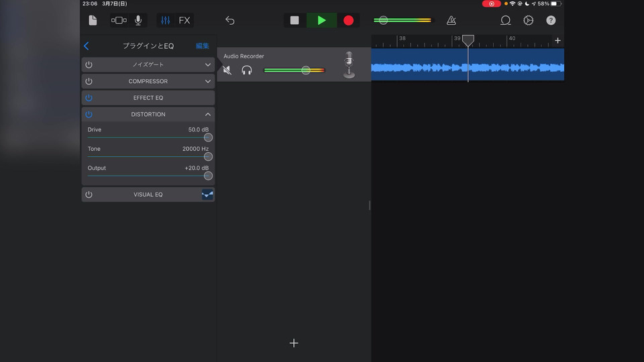Viewport: 644px width, 362px height.
Task: Mute the Audio Recorder track
Action: coord(227,70)
